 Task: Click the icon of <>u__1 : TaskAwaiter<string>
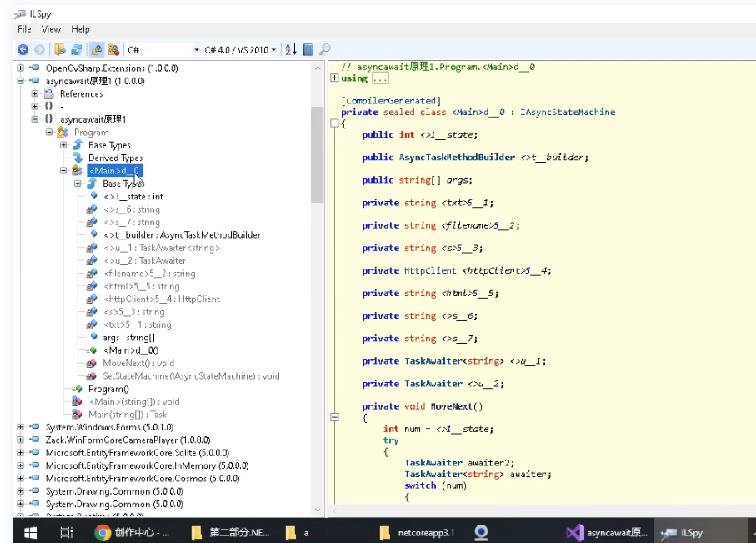coord(92,248)
